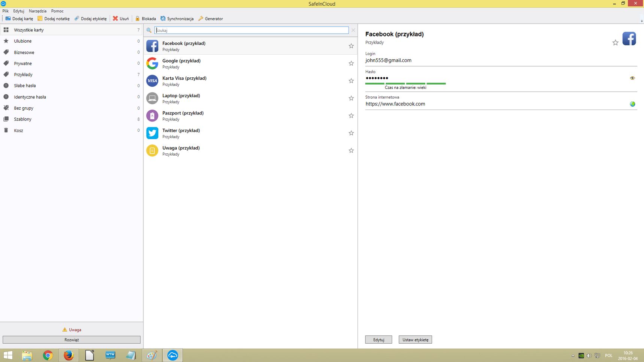Open the Narzędzia menu

click(x=38, y=11)
